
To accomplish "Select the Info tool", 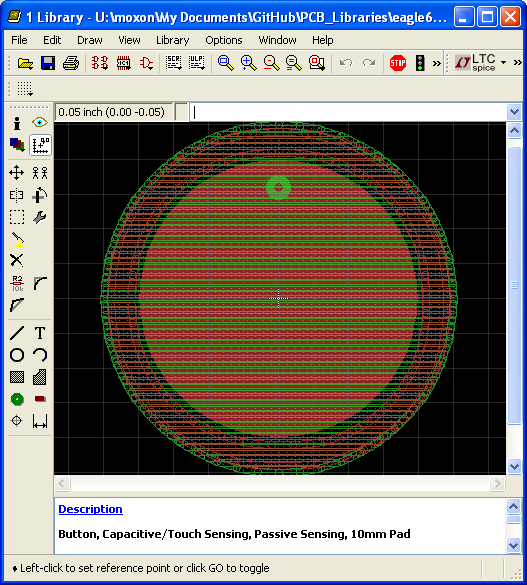I will (17, 123).
